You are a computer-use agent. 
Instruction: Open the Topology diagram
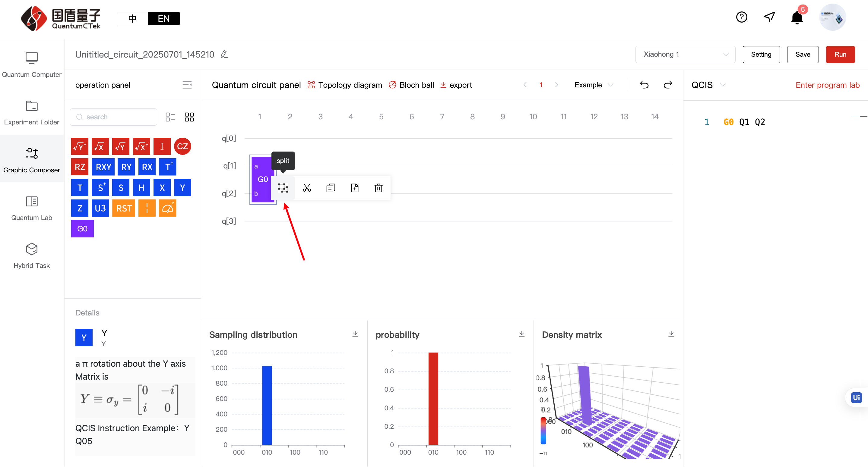(345, 85)
